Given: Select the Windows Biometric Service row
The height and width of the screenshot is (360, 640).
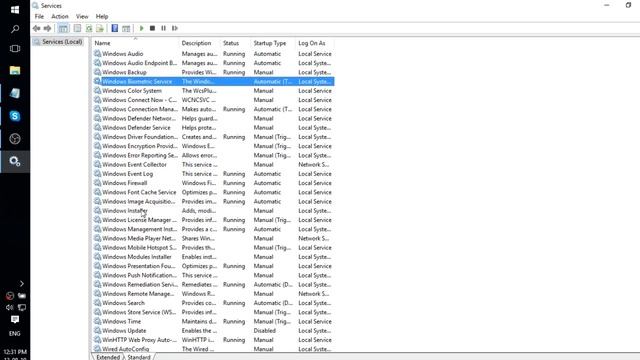Looking at the screenshot, I should click(213, 81).
